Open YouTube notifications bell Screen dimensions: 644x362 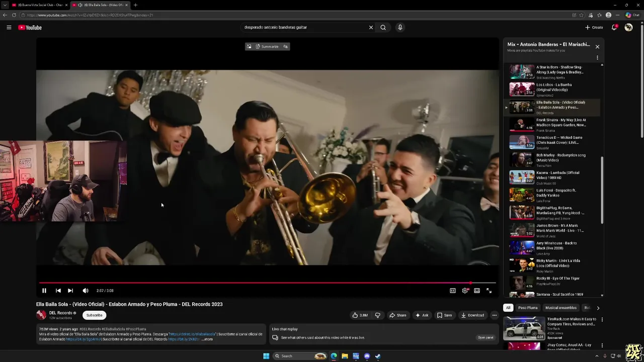(614, 28)
